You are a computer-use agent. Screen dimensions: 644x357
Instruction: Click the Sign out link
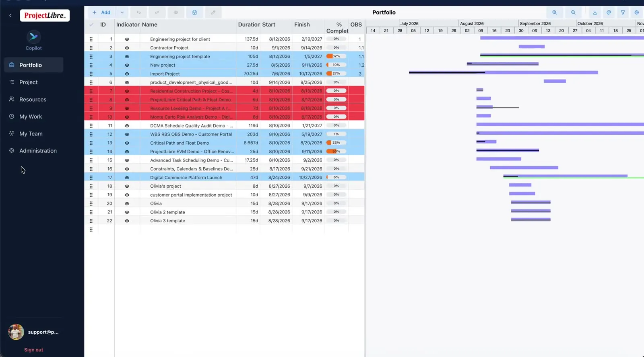point(33,350)
